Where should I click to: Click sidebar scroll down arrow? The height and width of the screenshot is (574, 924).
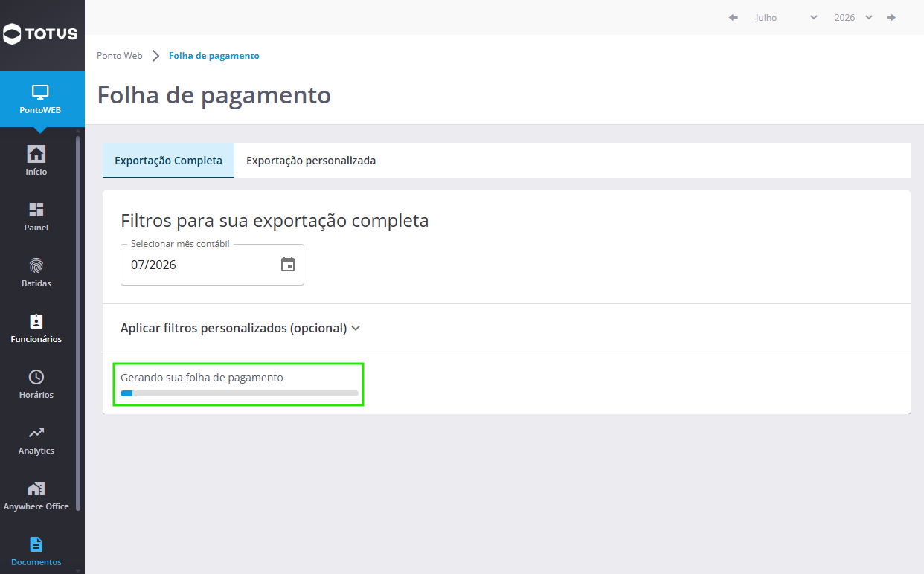[79, 570]
